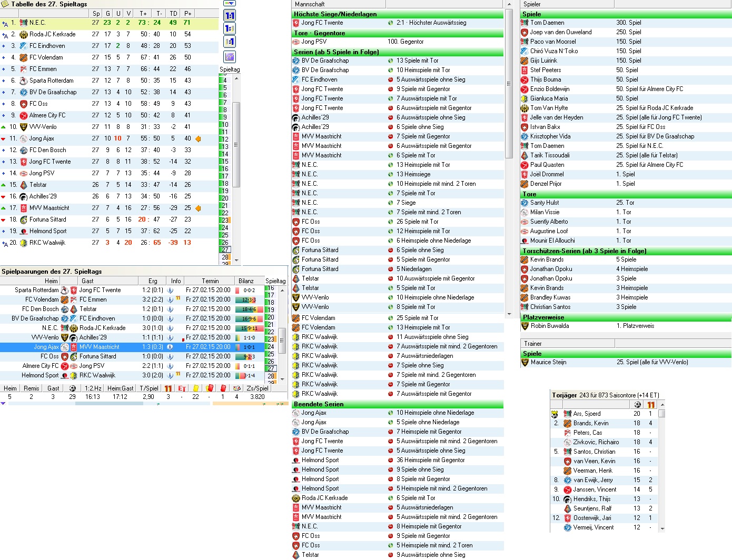Click down arrow of league table Spieltag list scrollbar
The height and width of the screenshot is (560, 732).
236,260
